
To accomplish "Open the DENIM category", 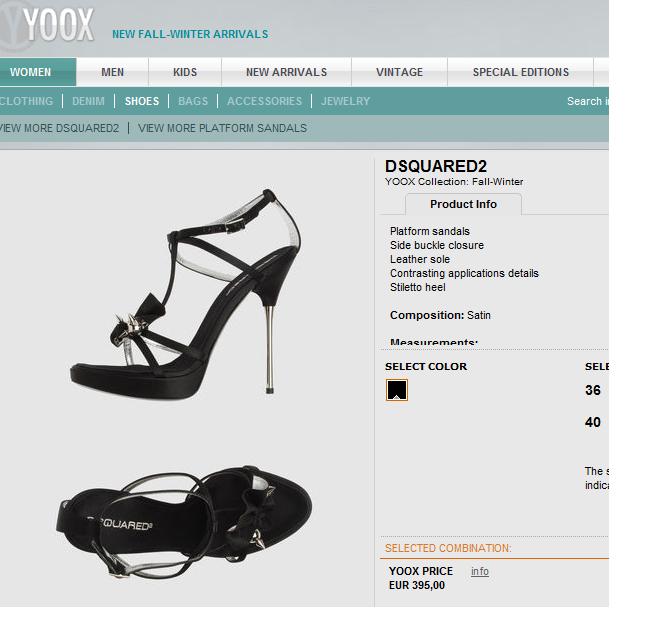I will tap(88, 101).
